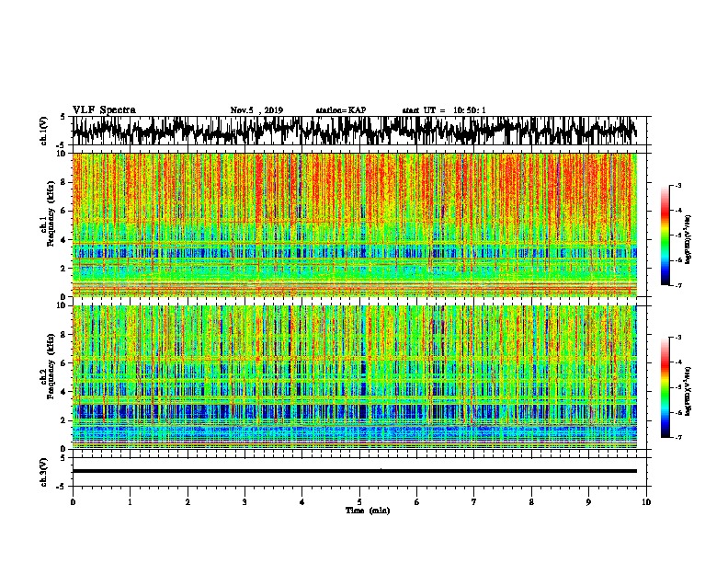Click the "station=KAP" label
The image size is (728, 563).
(x=341, y=110)
